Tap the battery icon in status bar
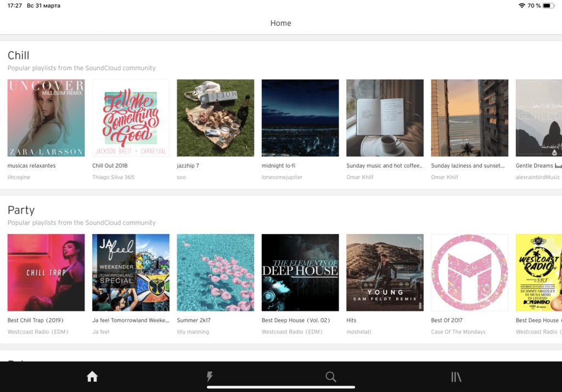This screenshot has height=392, width=562. click(x=549, y=5)
